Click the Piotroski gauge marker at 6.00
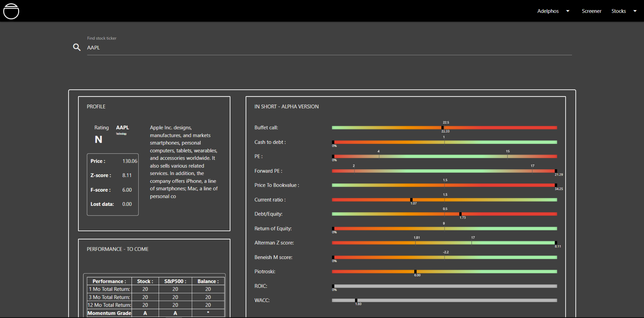This screenshot has height=318, width=644. (x=415, y=271)
